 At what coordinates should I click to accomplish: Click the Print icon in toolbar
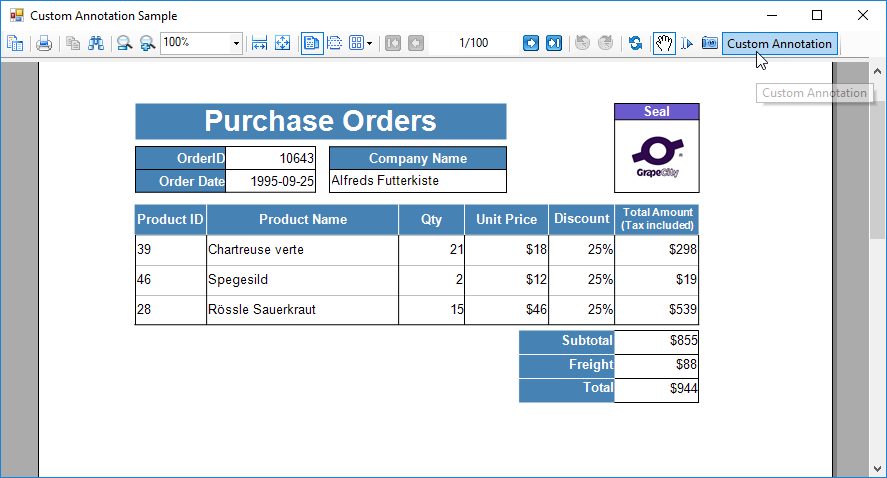pos(44,44)
